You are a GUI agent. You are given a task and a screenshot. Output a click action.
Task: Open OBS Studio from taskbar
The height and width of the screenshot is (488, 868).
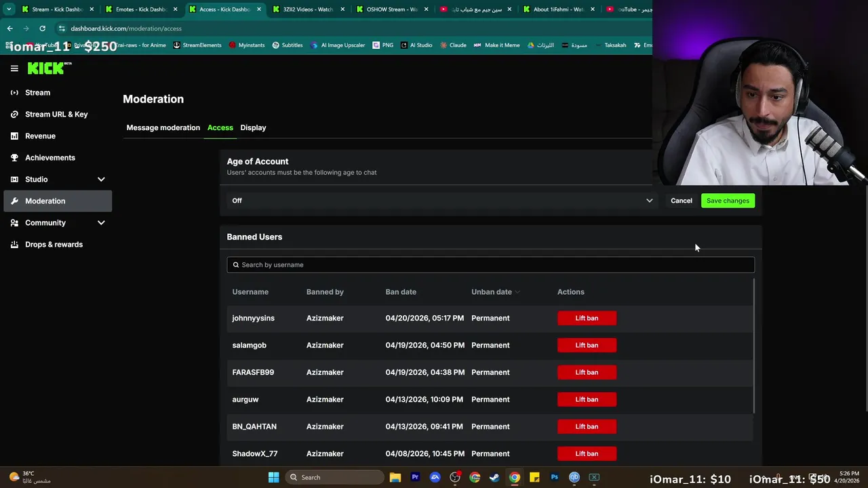point(455,477)
